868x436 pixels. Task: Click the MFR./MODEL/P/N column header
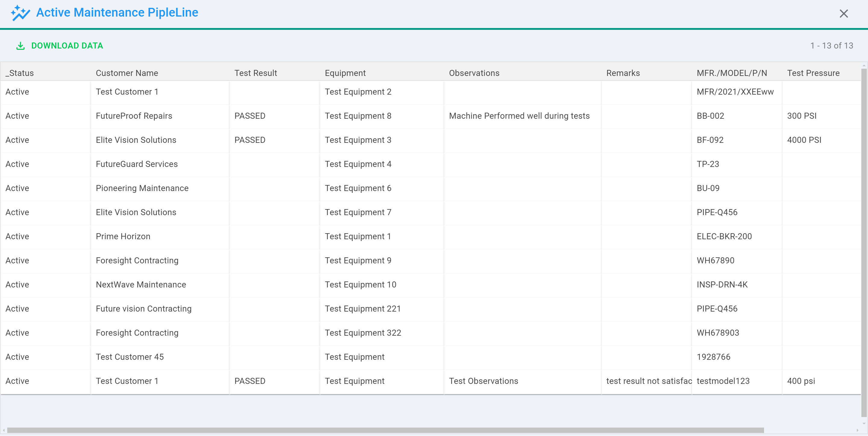pyautogui.click(x=731, y=73)
